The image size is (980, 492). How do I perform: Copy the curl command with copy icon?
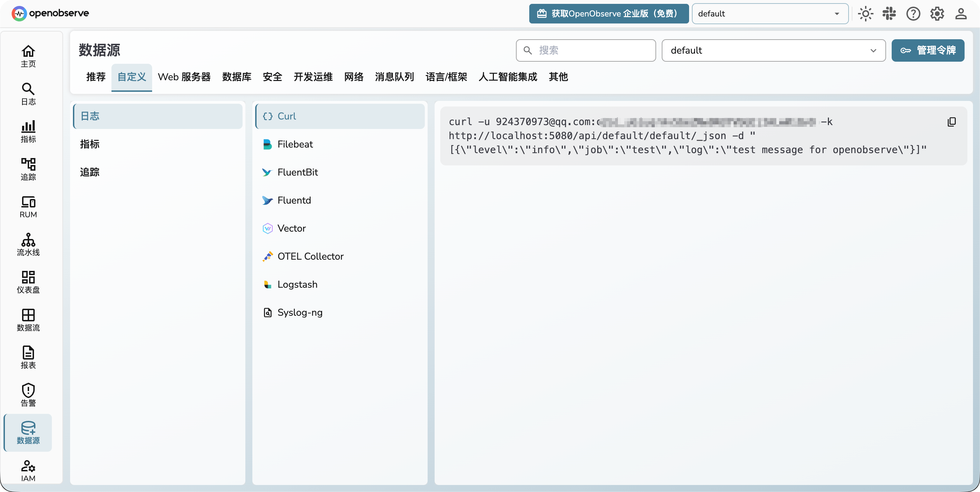tap(952, 122)
